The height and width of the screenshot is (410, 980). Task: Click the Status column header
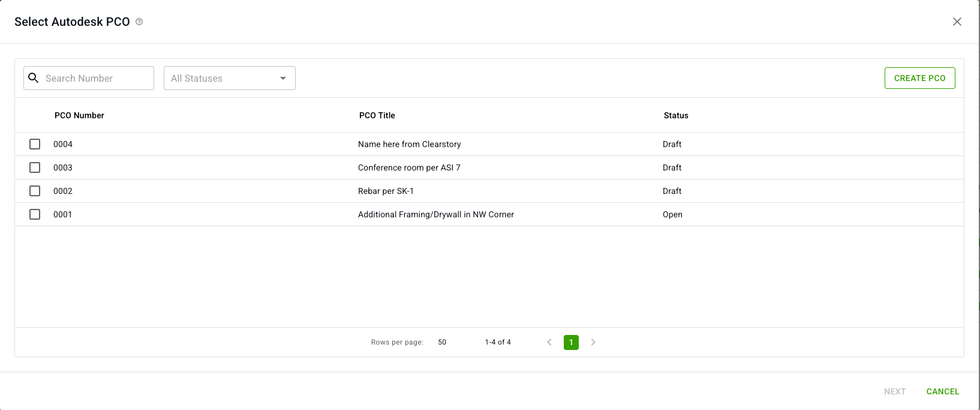point(675,115)
